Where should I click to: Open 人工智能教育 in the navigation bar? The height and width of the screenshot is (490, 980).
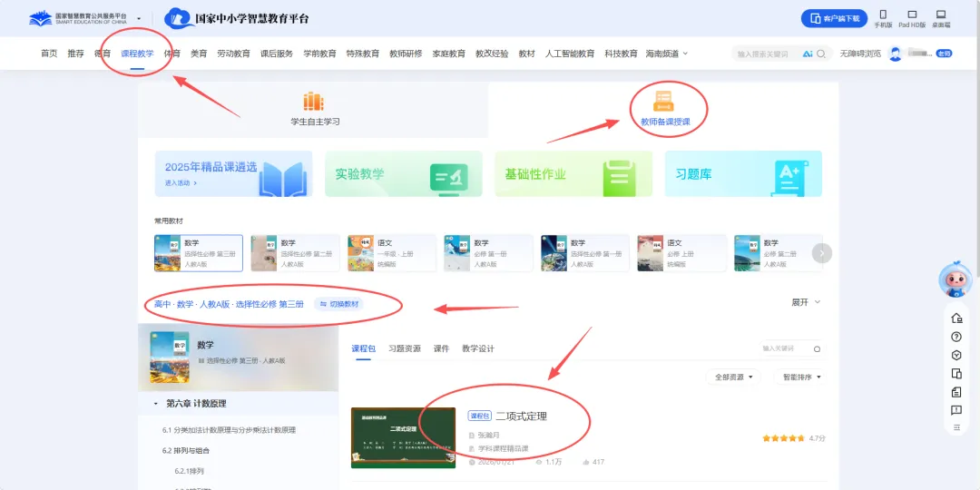click(570, 54)
